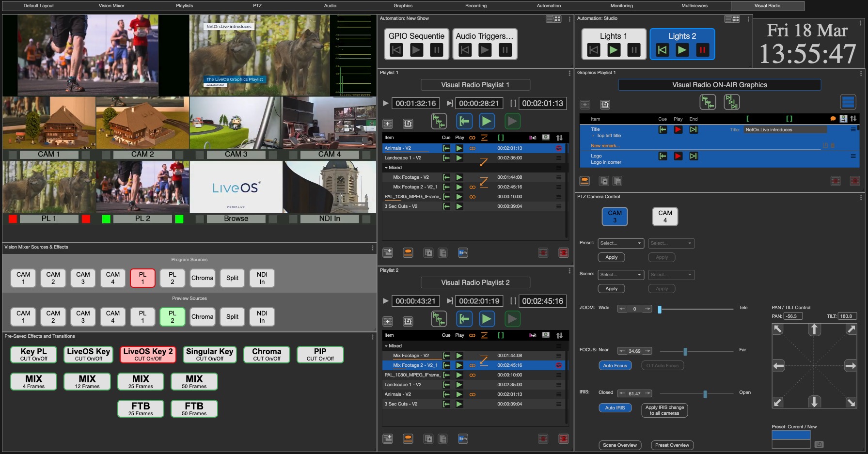The image size is (868, 454).
Task: Click the cue-to-start button in Playlist 2
Action: pos(464,319)
